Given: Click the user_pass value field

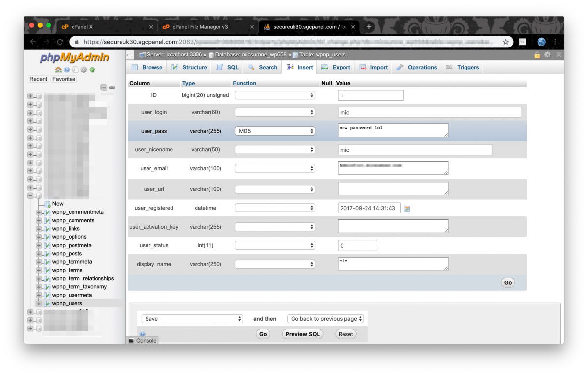Looking at the screenshot, I should point(393,130).
